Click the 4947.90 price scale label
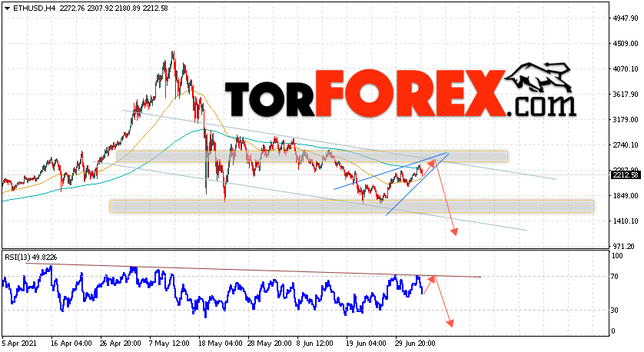644x352 pixels. click(x=625, y=18)
